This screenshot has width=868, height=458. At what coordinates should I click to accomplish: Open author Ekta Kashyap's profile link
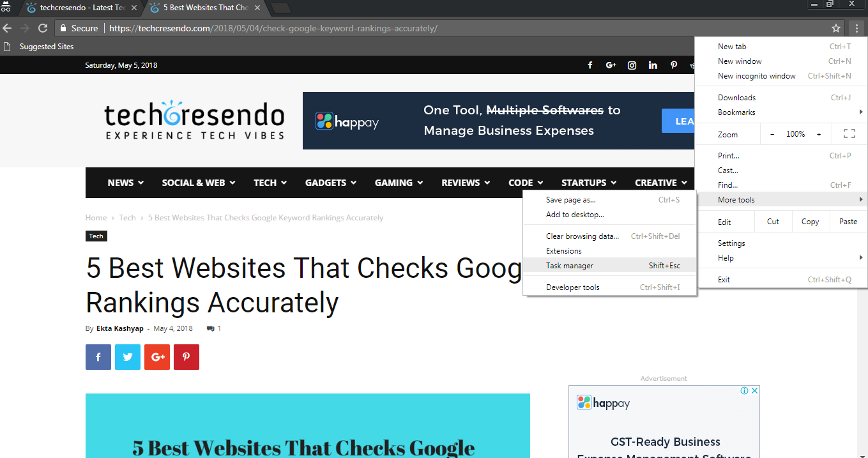pyautogui.click(x=120, y=328)
